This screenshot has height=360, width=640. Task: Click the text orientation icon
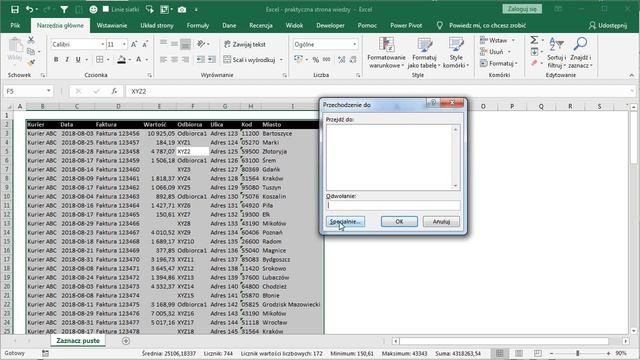201,44
